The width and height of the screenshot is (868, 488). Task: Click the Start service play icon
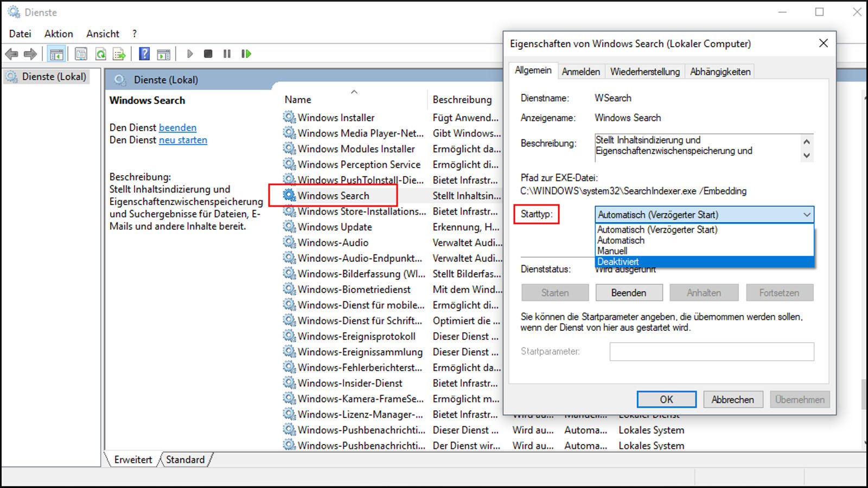pyautogui.click(x=190, y=54)
